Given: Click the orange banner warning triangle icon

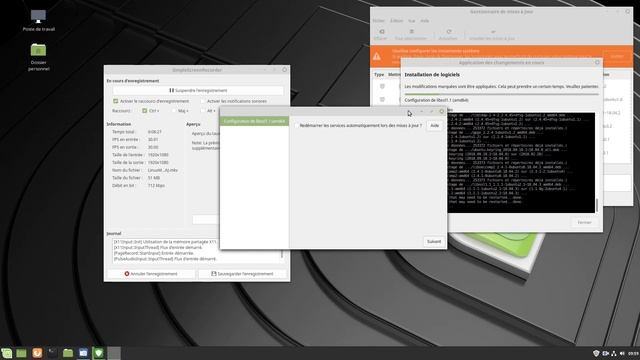Looking at the screenshot, I should pyautogui.click(x=377, y=56).
